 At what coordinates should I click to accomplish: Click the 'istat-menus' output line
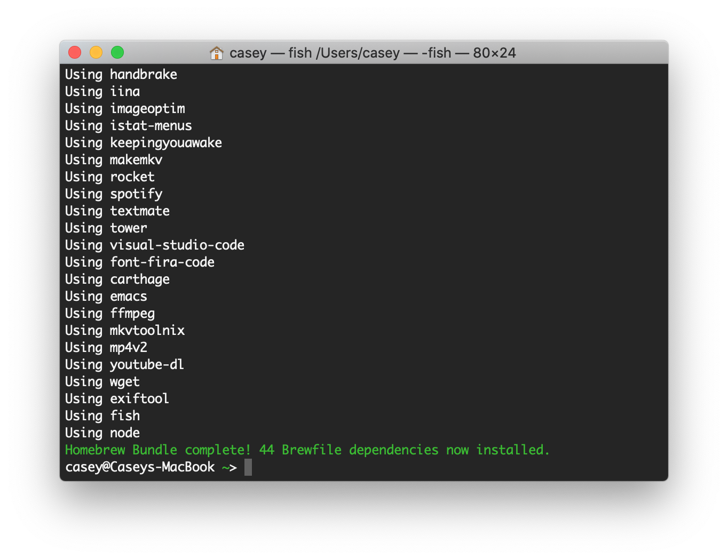pos(151,125)
